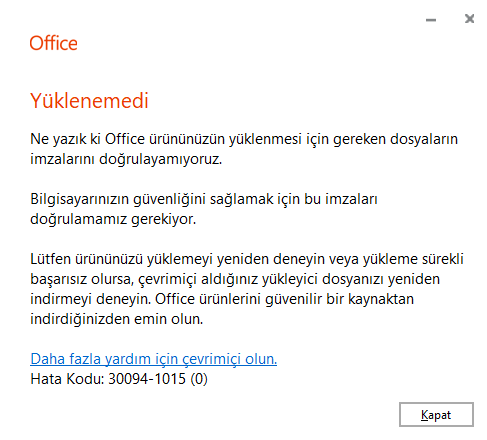Click the Kapat button
Viewport: 487px width, 440px height.
[x=436, y=415]
